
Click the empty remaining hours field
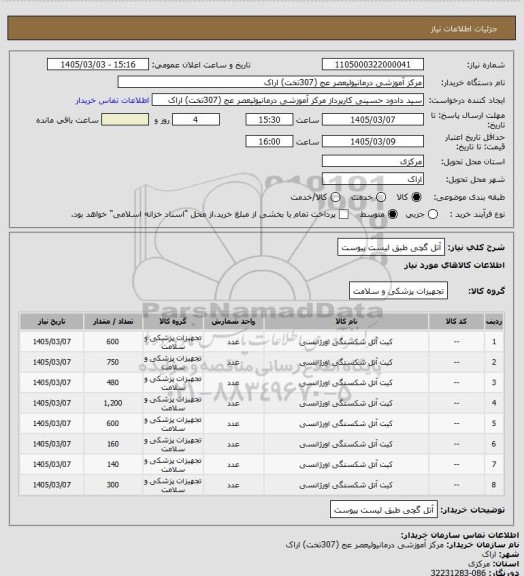tap(125, 120)
